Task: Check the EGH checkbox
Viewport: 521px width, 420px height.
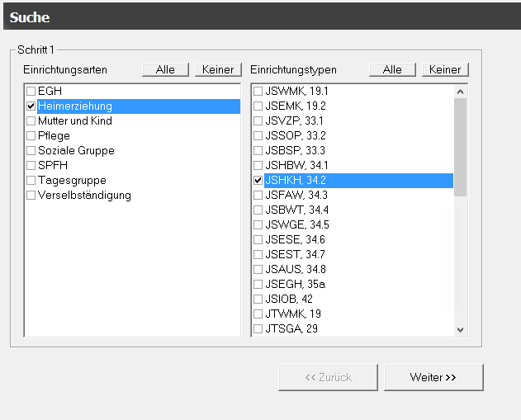Action: 31,92
